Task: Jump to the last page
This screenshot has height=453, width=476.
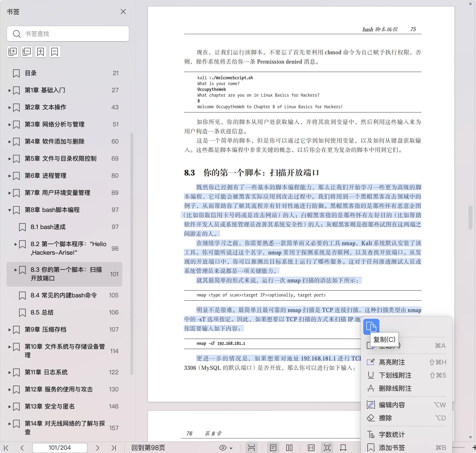Action: click(x=114, y=448)
